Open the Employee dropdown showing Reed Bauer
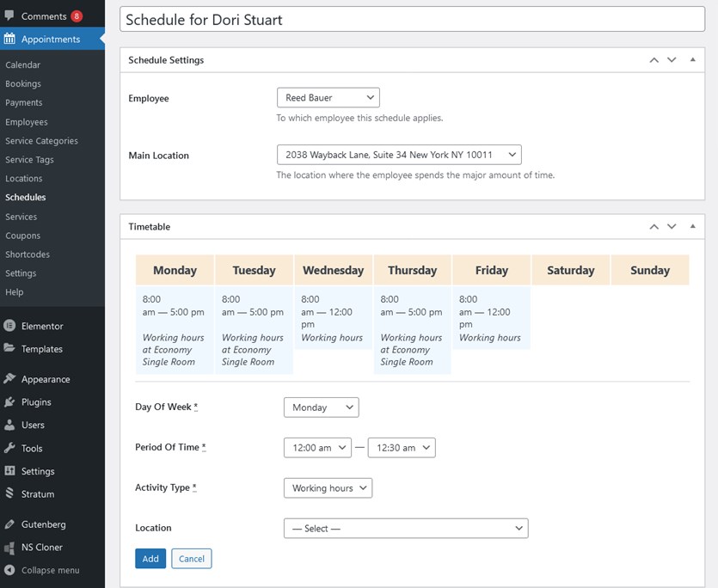The height and width of the screenshot is (588, 718). click(x=328, y=97)
